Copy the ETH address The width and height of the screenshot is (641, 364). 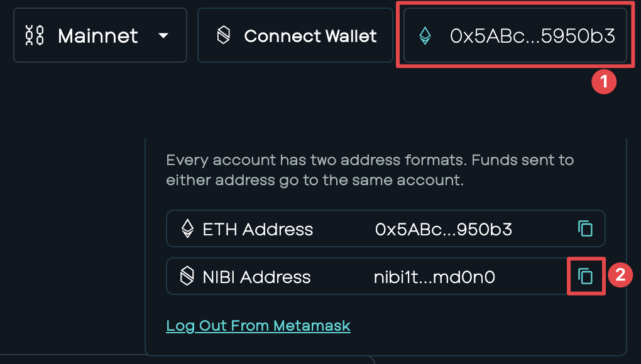[586, 228]
